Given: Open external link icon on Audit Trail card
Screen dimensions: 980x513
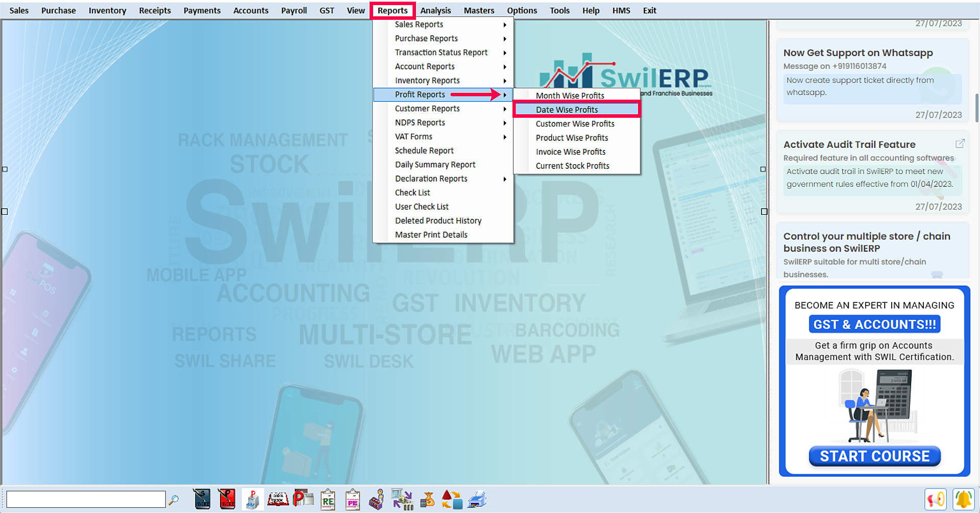Looking at the screenshot, I should [x=960, y=144].
